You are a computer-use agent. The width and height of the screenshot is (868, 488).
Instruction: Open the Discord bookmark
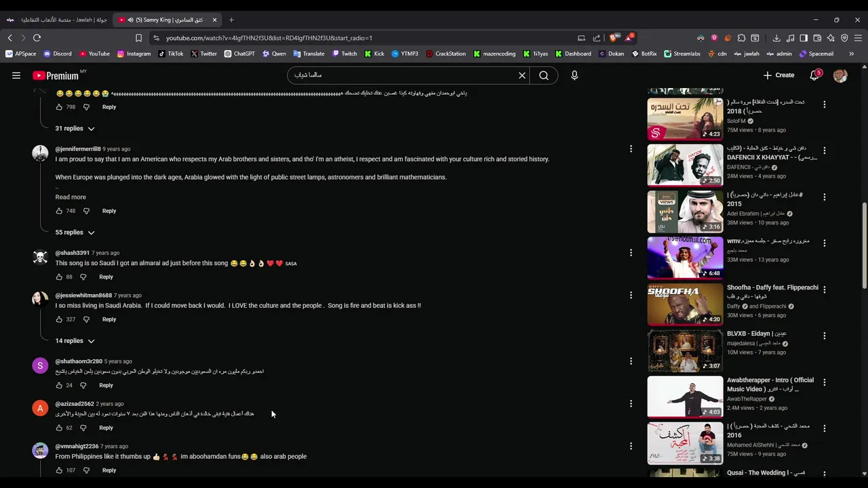pyautogui.click(x=58, y=54)
